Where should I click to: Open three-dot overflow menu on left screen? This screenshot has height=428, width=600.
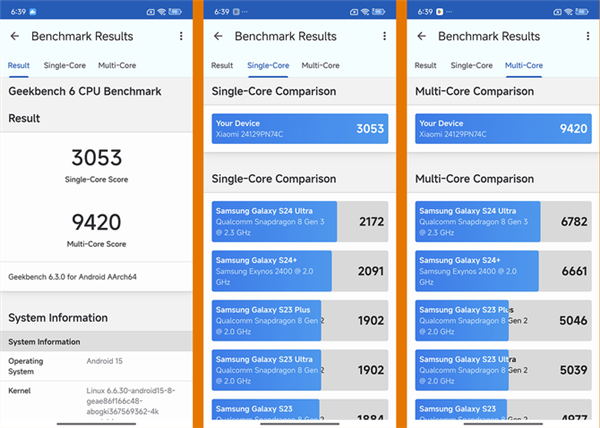coord(181,36)
